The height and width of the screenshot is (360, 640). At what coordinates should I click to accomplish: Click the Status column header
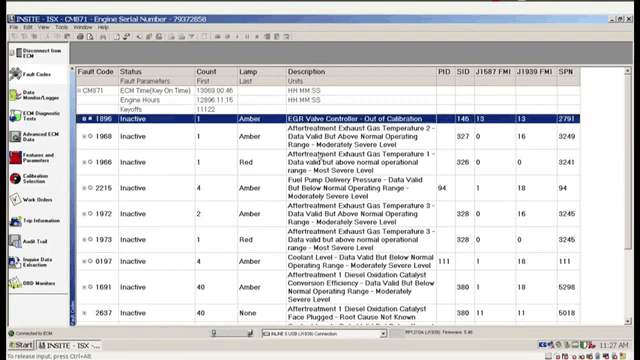point(157,71)
